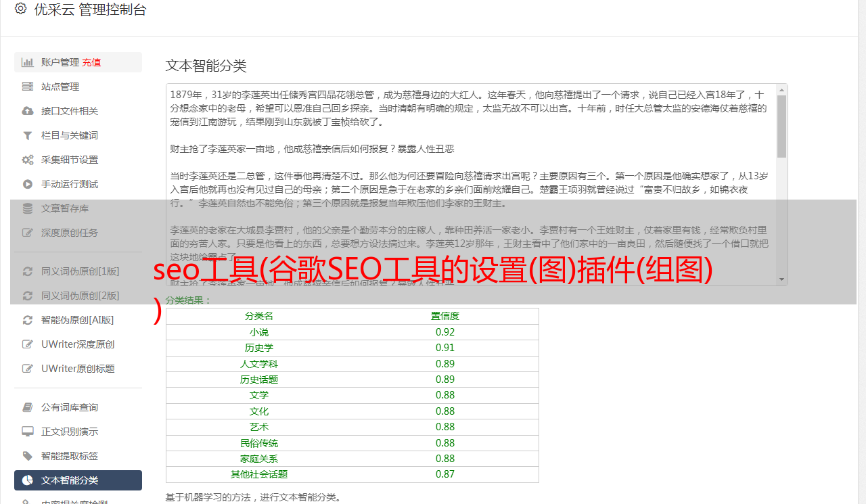Click the 艺术 category cell
The image size is (866, 504).
click(259, 427)
